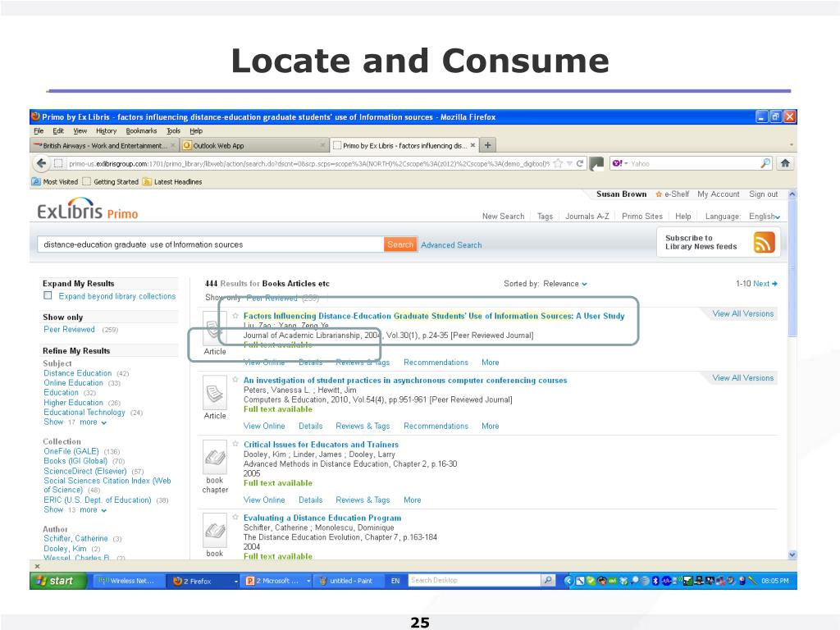Click the reload page icon in address bar
Viewport: 840px width, 630px height.
pyautogui.click(x=580, y=163)
